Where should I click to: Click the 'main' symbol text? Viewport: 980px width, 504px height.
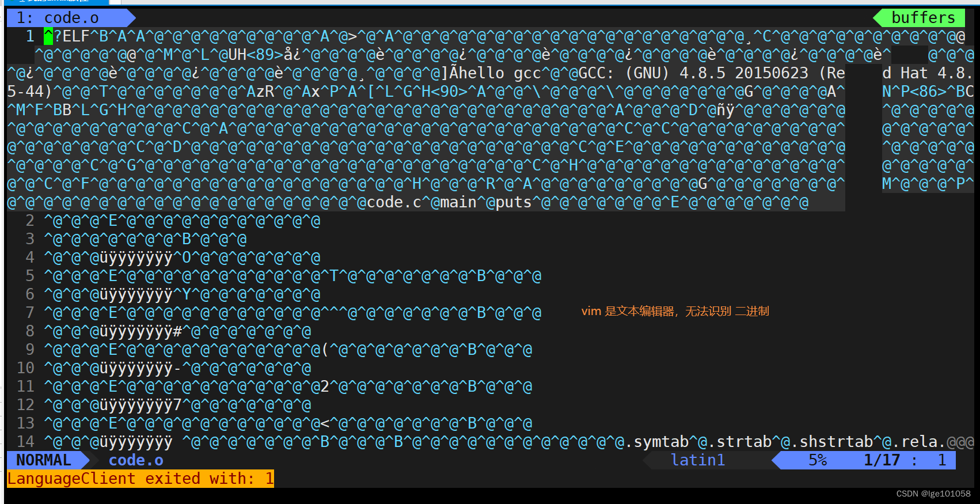(x=458, y=202)
